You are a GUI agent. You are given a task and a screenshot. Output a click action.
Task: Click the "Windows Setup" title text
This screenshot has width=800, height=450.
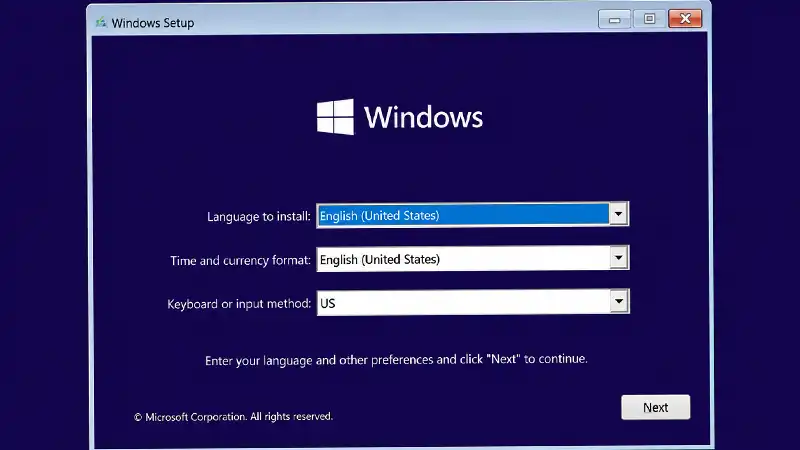(153, 23)
